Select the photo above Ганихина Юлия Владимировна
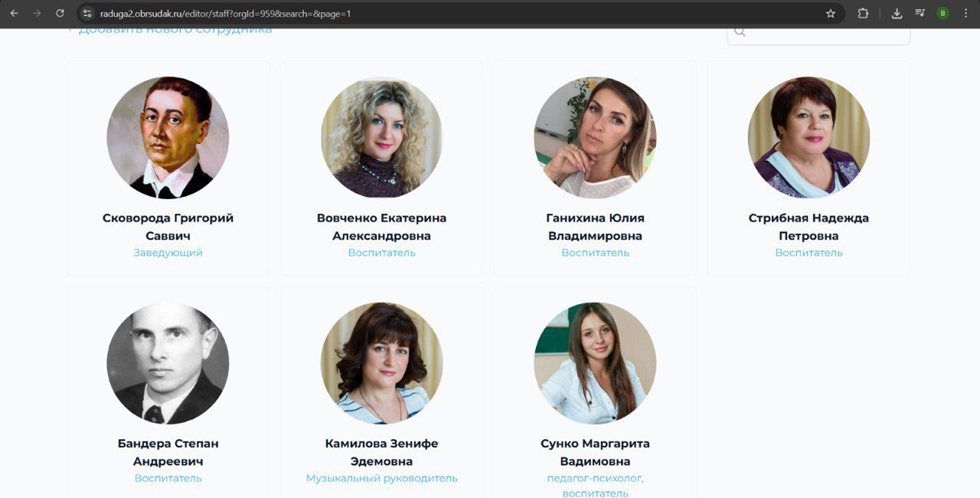The height and width of the screenshot is (498, 980). 595,137
